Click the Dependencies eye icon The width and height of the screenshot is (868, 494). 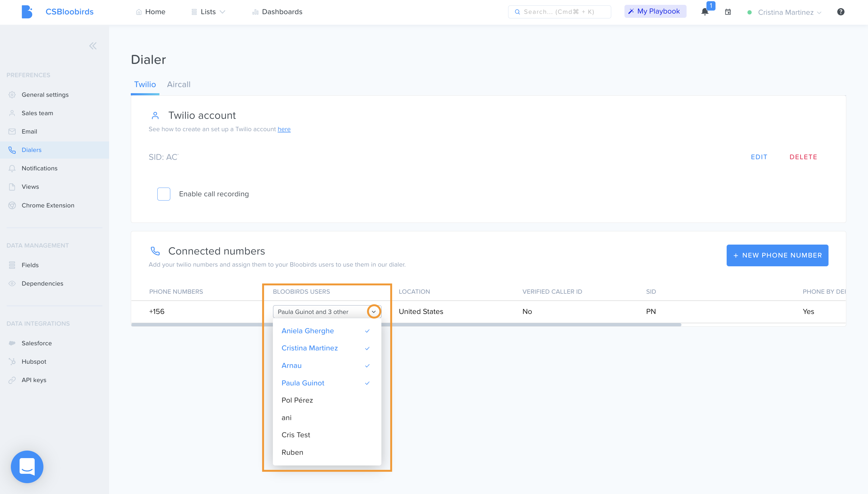pos(12,283)
